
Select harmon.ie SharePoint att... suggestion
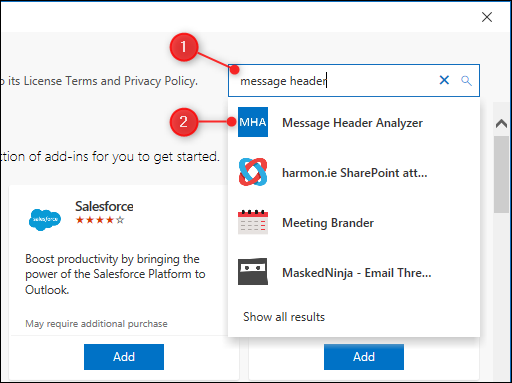tap(354, 172)
